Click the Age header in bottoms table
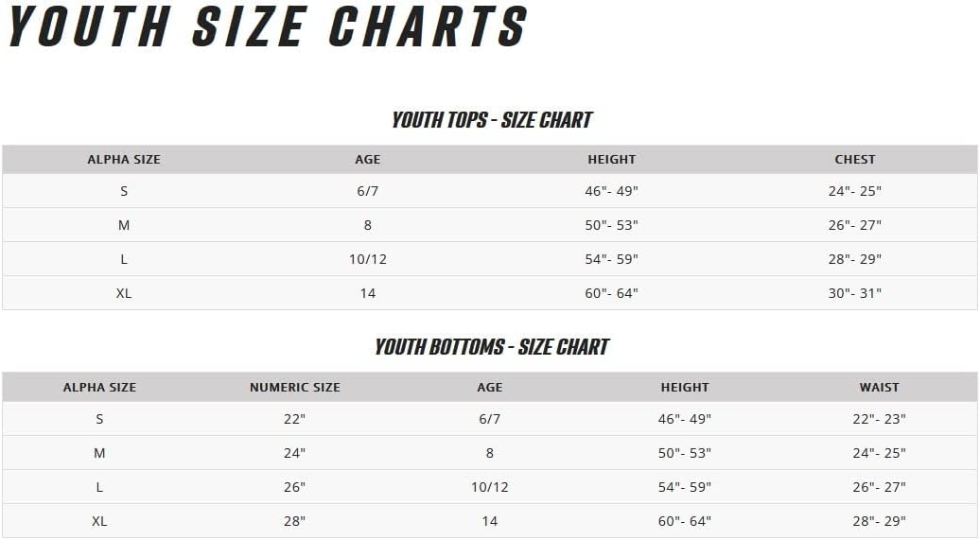Viewport: 980px width, 540px height. (x=489, y=388)
